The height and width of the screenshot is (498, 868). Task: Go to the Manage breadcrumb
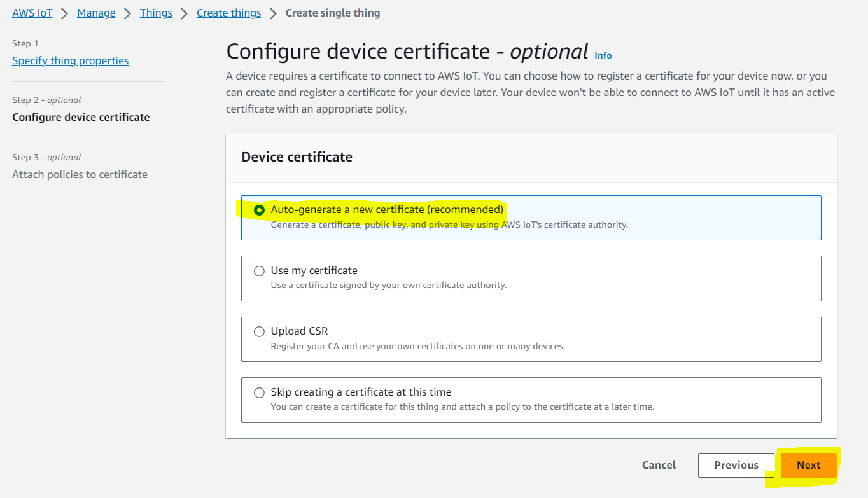96,13
